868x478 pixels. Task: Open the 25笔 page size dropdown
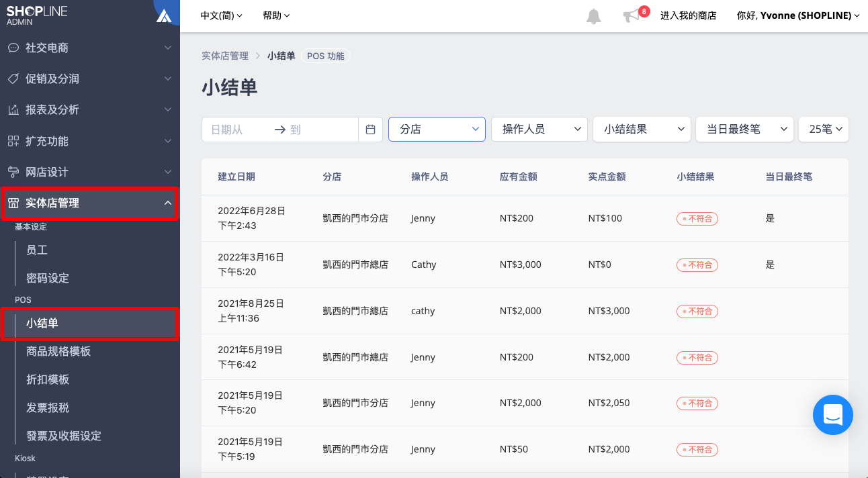(824, 130)
